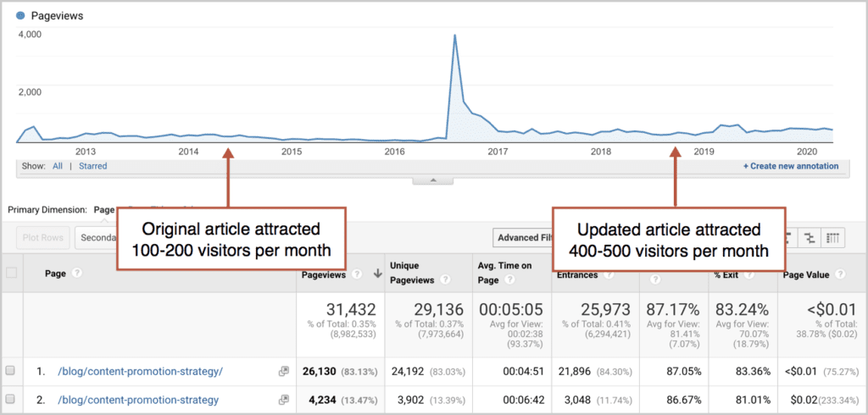Click the 2017 label on the chart axis
868x415 pixels.
[x=497, y=151]
